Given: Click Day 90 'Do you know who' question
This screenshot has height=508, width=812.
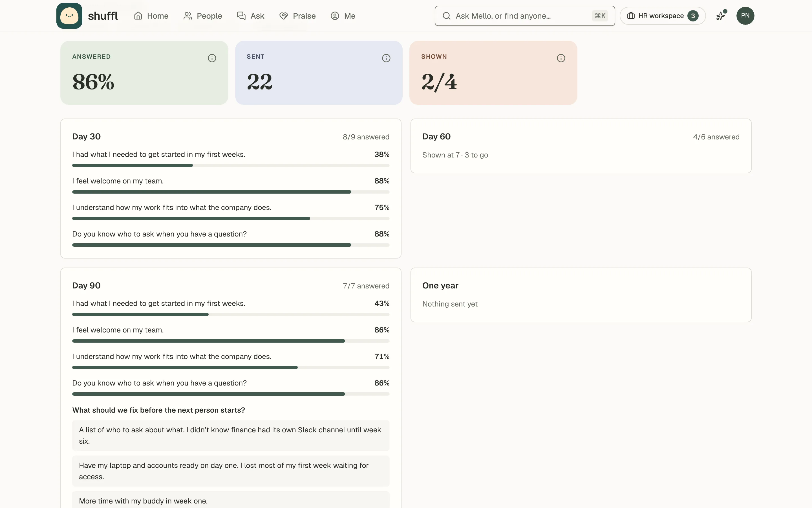Looking at the screenshot, I should (x=159, y=383).
